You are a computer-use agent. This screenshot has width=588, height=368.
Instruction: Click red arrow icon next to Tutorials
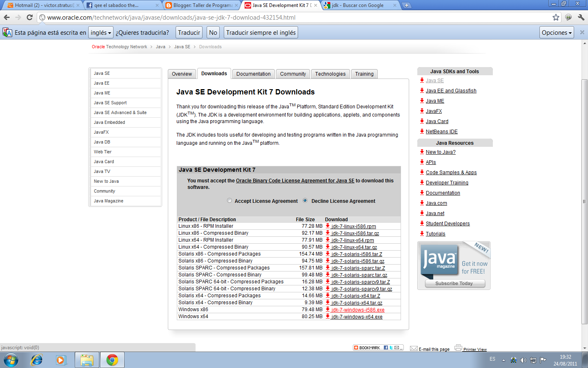coord(422,233)
